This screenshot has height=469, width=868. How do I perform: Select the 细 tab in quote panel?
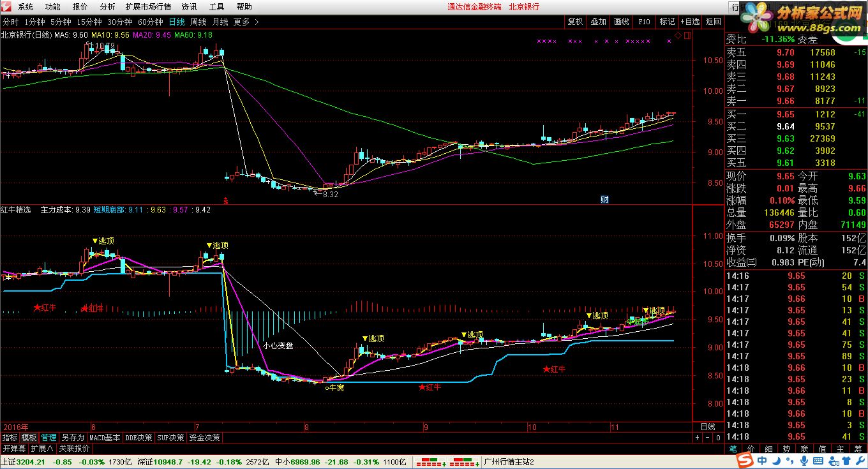770,449
